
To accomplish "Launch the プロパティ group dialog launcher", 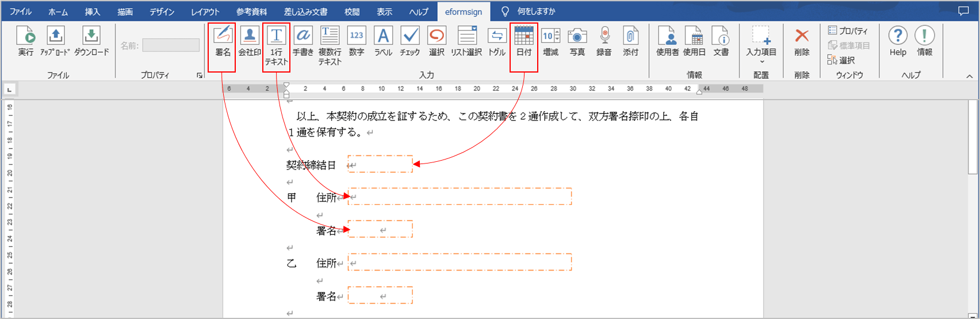I will pyautogui.click(x=200, y=75).
